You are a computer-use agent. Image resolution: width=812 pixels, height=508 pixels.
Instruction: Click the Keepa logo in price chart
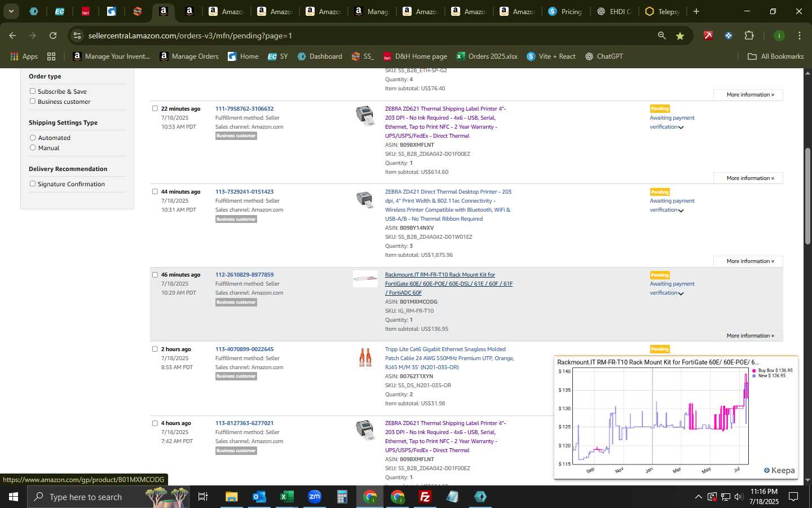pos(779,470)
